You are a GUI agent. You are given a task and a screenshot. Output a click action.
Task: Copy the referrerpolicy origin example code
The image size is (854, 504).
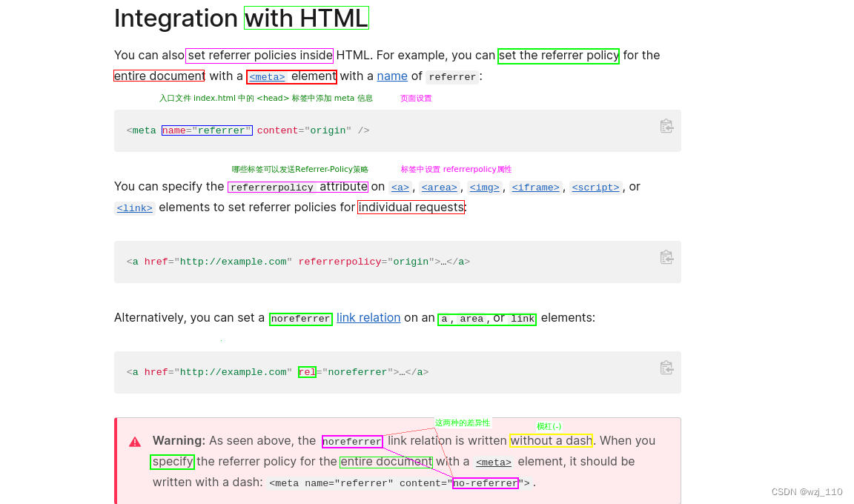(666, 257)
